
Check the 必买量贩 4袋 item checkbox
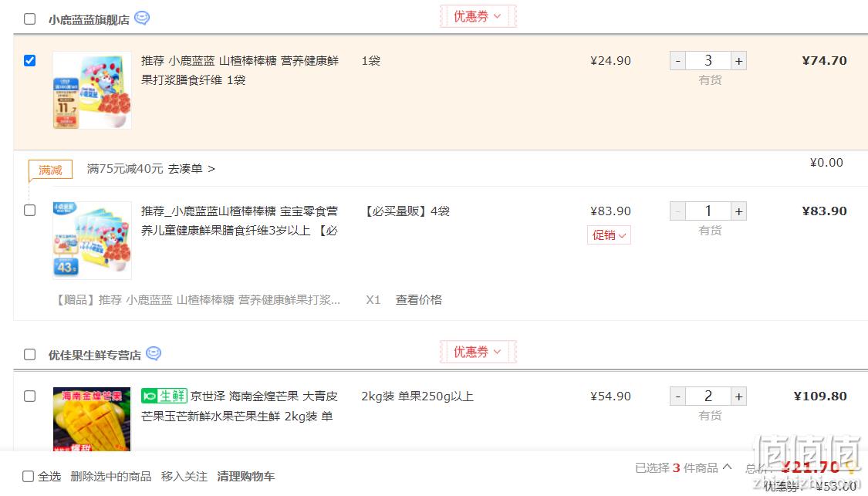[x=30, y=211]
